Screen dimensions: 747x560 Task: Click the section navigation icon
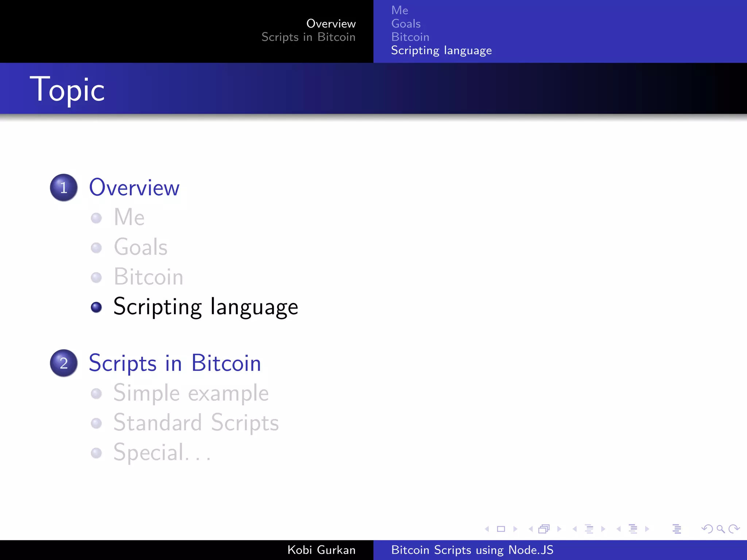pyautogui.click(x=633, y=529)
